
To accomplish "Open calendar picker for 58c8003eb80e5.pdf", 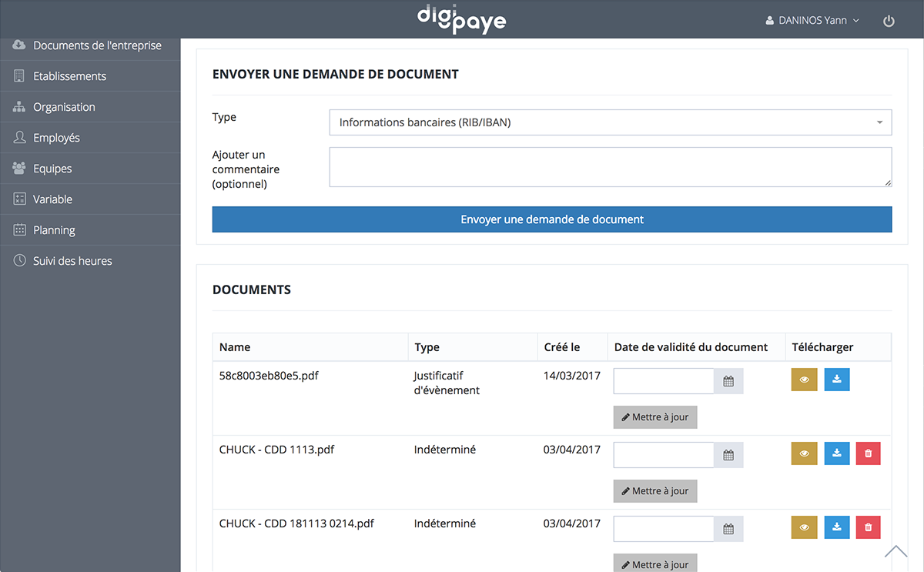I will [728, 381].
